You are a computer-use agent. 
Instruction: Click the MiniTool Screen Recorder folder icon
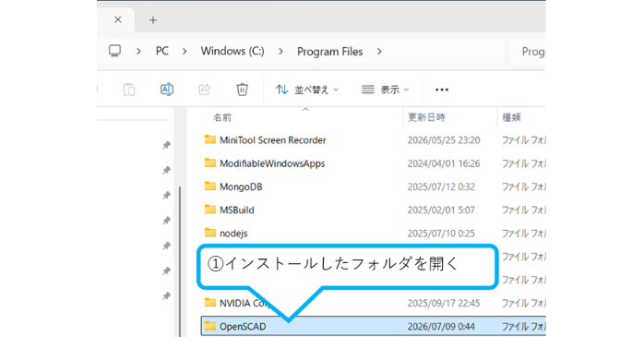[210, 139]
